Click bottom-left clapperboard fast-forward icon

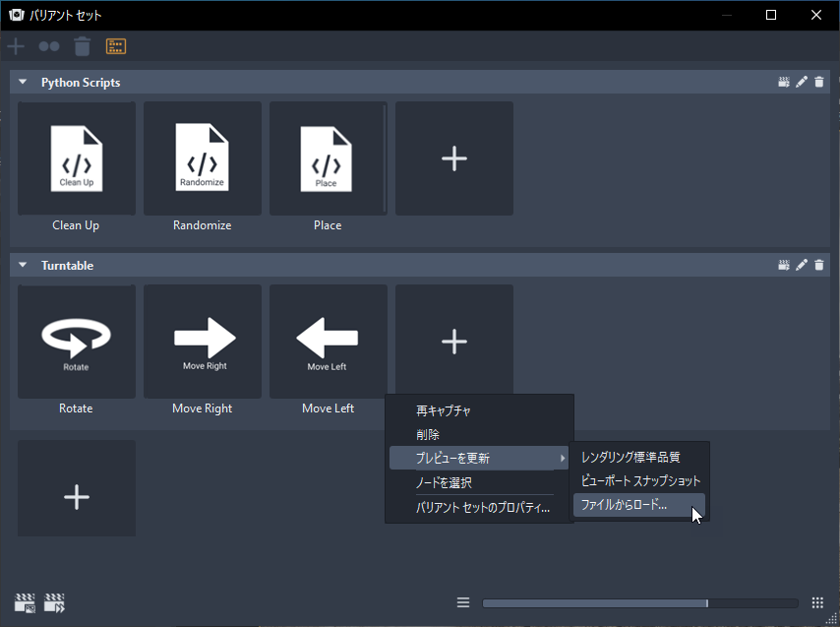click(x=55, y=602)
